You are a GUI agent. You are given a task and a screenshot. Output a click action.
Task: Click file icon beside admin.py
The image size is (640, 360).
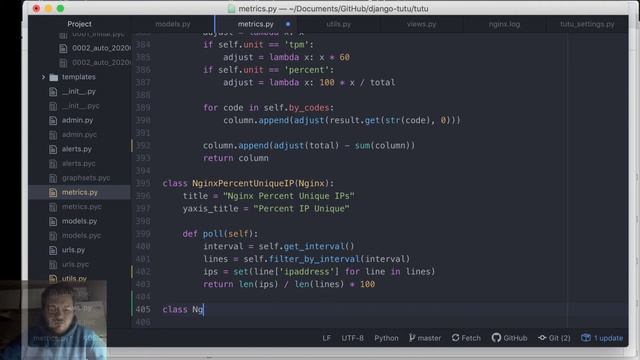(53, 120)
